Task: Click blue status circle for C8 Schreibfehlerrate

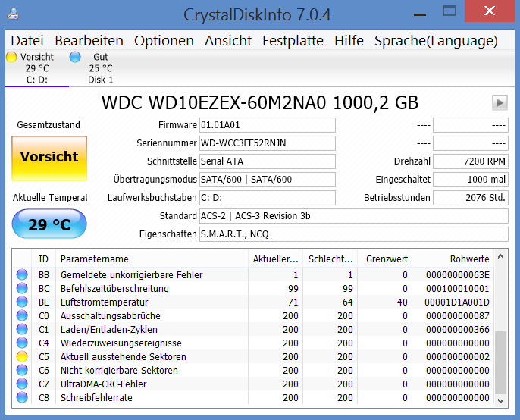Action: [22, 397]
